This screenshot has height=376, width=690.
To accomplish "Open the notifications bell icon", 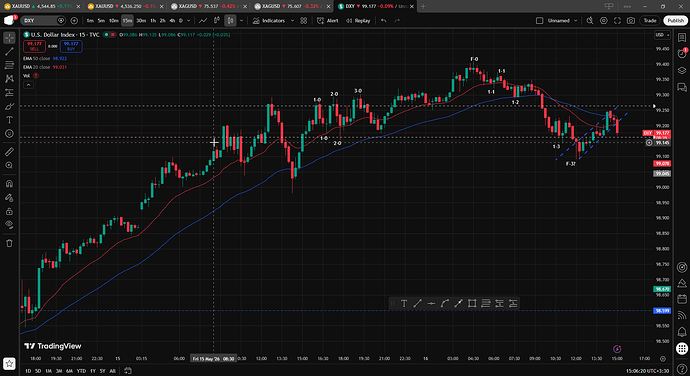I will [682, 331].
